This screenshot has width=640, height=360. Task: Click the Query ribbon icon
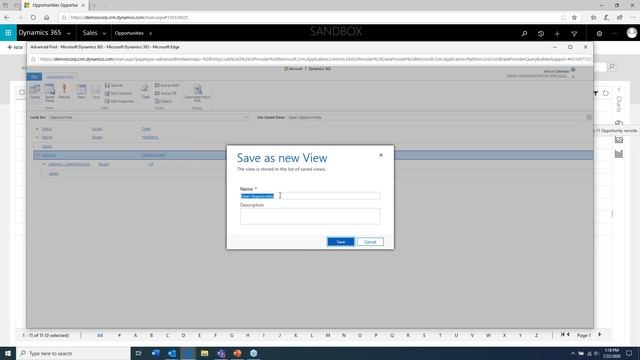click(35, 91)
